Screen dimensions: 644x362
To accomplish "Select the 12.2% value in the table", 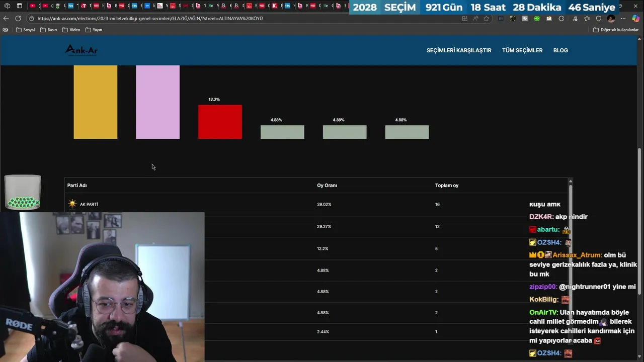I will pyautogui.click(x=323, y=249).
